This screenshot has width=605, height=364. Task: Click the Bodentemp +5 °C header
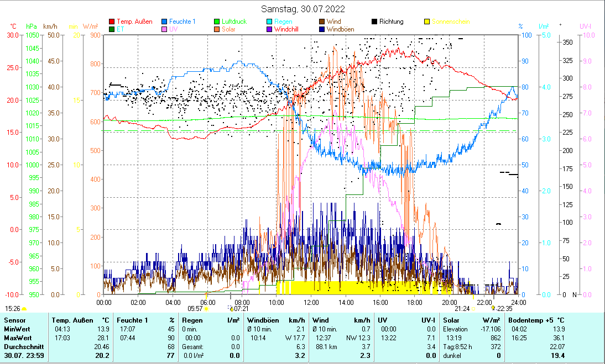tap(536, 320)
